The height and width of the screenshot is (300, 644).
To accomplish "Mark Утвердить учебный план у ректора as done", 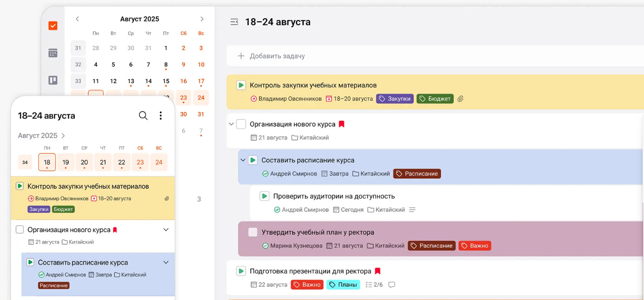I will point(253,232).
